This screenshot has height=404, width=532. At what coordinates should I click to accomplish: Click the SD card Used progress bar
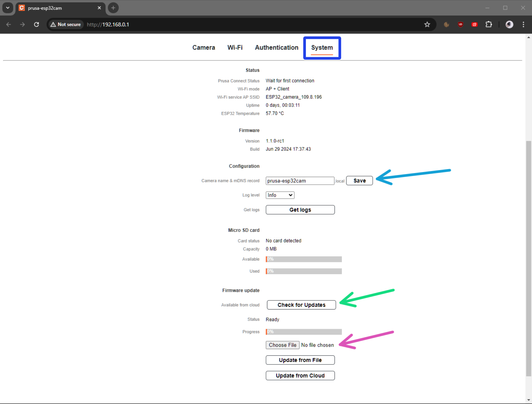(x=304, y=271)
